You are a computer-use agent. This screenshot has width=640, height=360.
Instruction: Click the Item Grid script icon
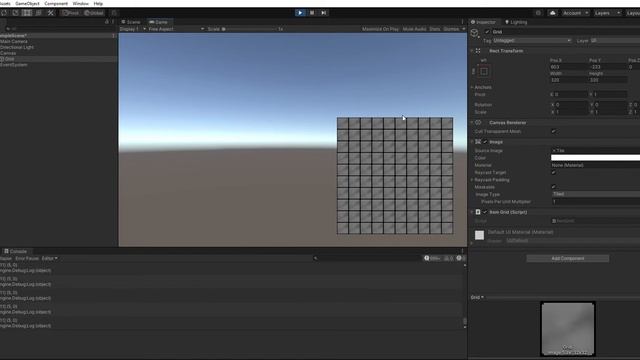pyautogui.click(x=478, y=212)
